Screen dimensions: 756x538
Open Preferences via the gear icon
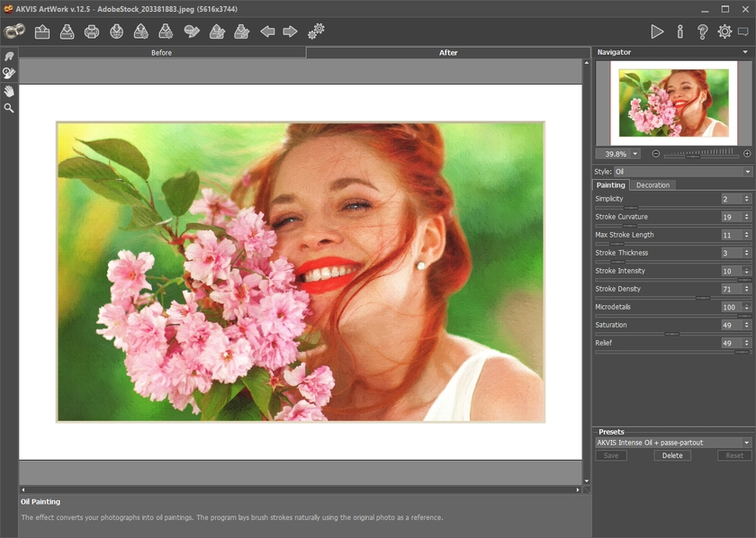724,31
